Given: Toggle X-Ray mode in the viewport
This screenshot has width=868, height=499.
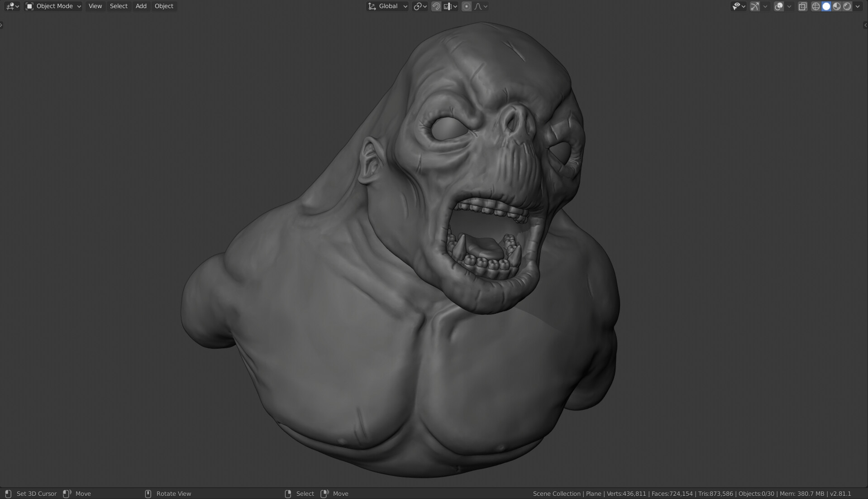Looking at the screenshot, I should (803, 6).
